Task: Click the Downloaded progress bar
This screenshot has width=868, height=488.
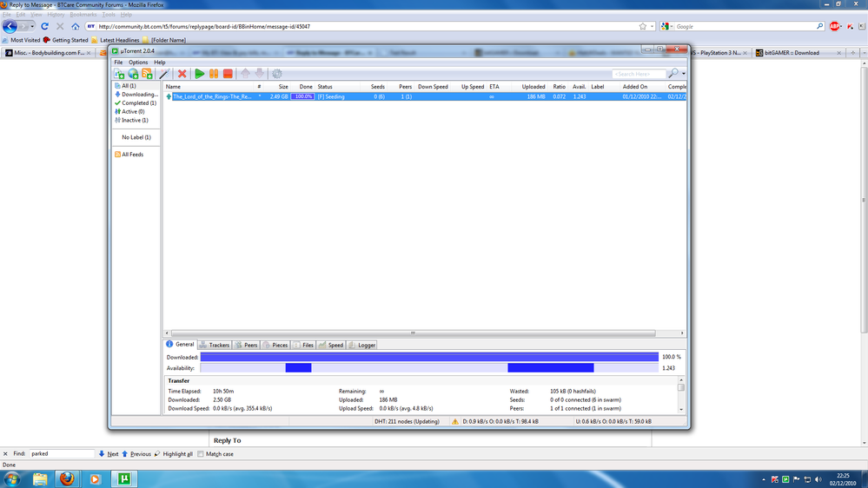Action: click(429, 358)
